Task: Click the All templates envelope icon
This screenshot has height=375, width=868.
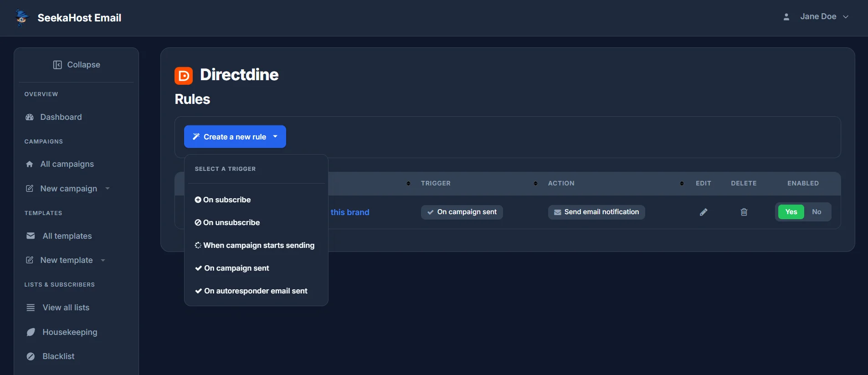Action: tap(31, 236)
